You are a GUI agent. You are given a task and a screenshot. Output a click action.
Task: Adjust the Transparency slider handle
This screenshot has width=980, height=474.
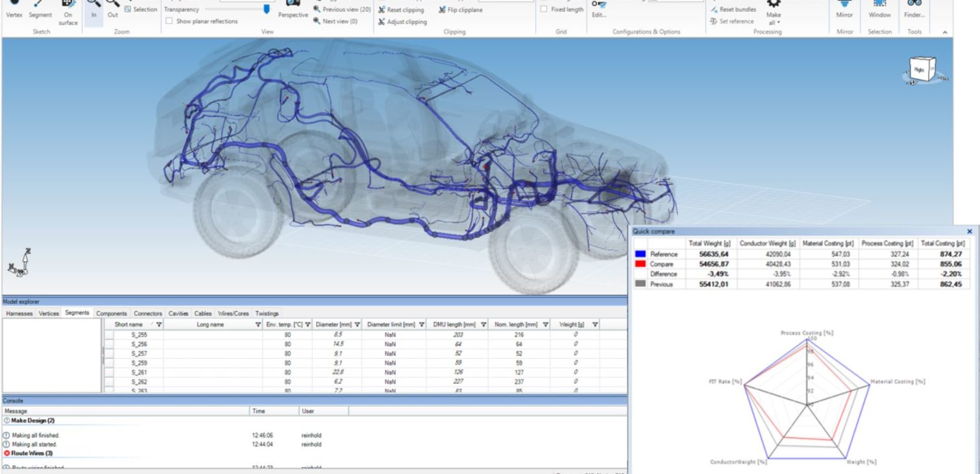[267, 9]
